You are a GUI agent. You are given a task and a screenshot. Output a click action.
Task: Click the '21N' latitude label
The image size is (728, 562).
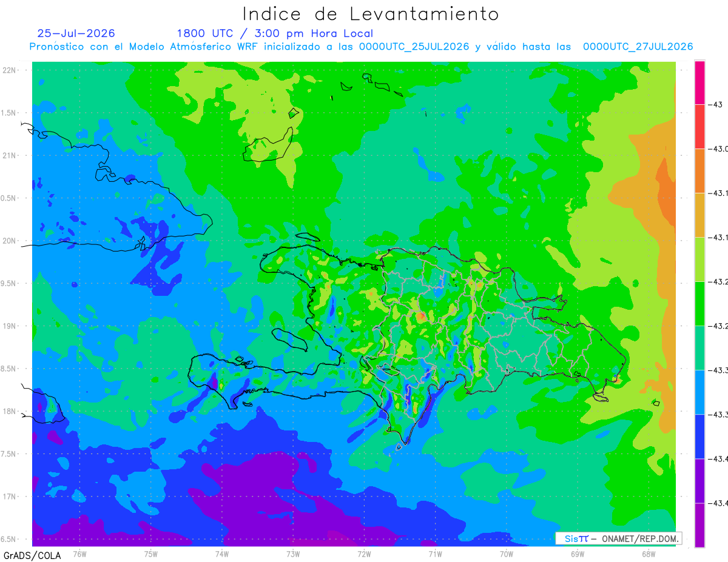pos(10,155)
